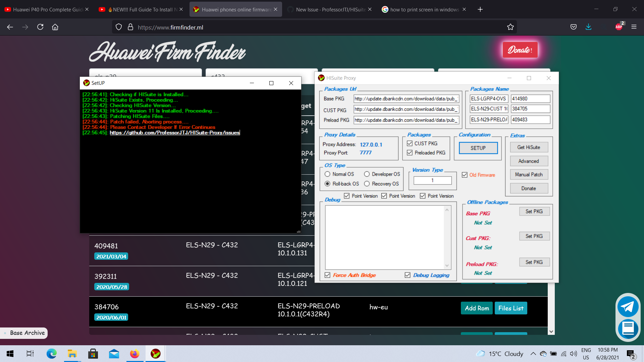Uncheck the Old Firmware checkbox
Screen dimensions: 644x362
(x=465, y=175)
